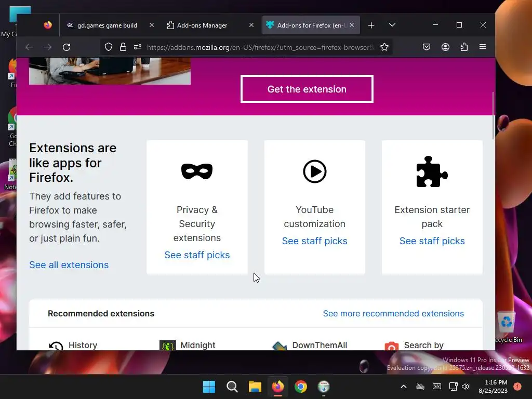
Task: Click the Privacy & Security mask icon
Action: pos(197,171)
